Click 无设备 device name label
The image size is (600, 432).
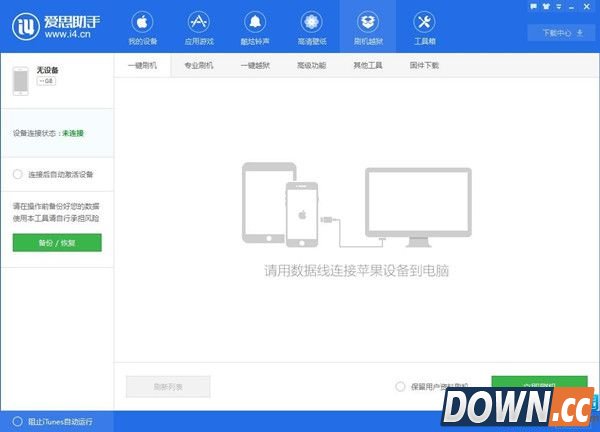click(47, 70)
